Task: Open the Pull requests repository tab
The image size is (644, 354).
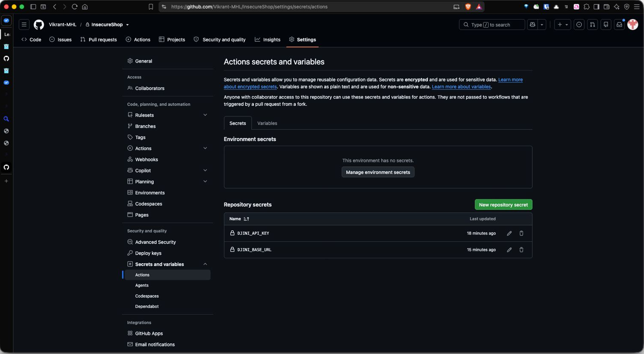Action: tap(98, 40)
